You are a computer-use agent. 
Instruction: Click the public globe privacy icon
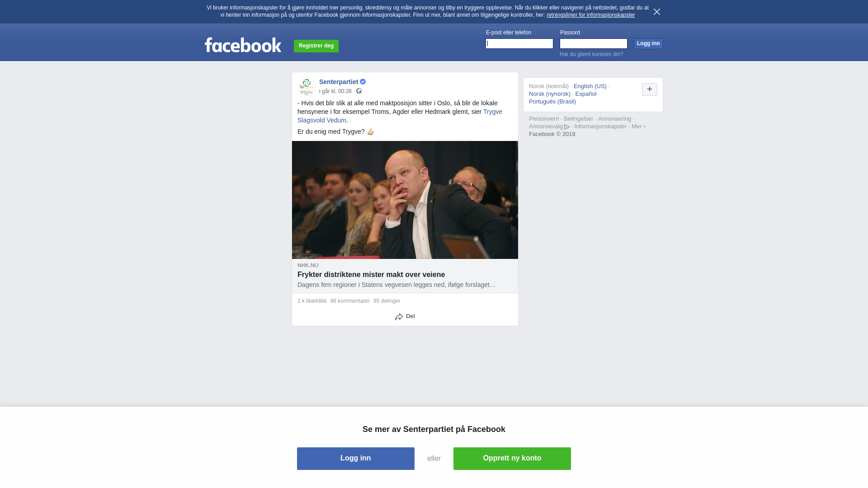pyautogui.click(x=359, y=91)
